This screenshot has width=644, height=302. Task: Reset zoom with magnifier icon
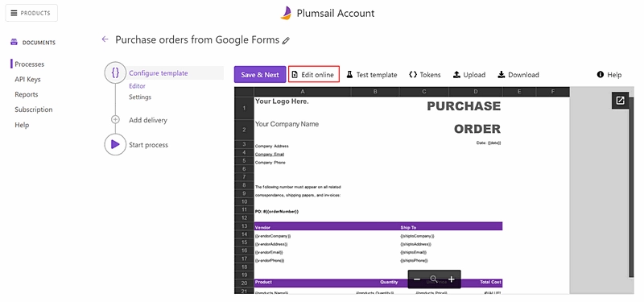point(434,279)
